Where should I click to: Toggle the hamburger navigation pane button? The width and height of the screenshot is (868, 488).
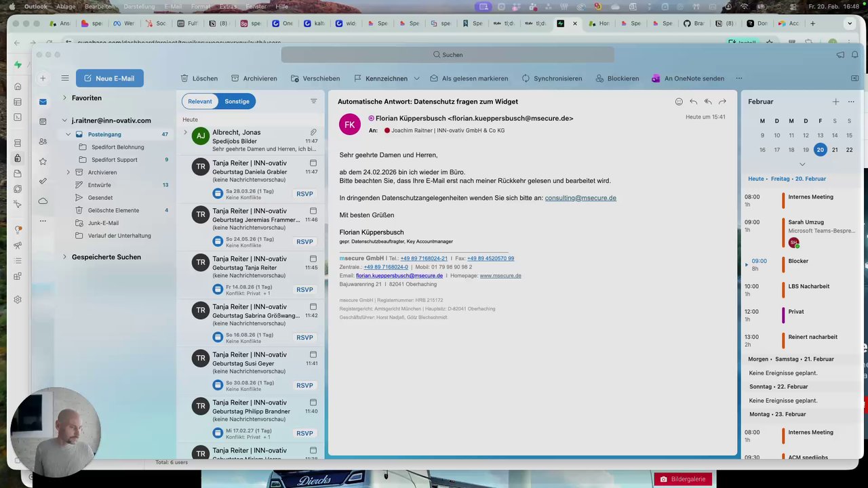tap(64, 78)
